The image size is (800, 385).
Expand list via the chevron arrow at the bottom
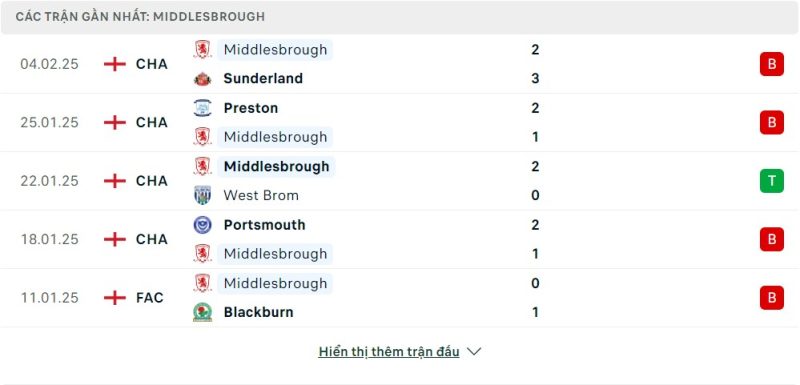click(x=474, y=351)
